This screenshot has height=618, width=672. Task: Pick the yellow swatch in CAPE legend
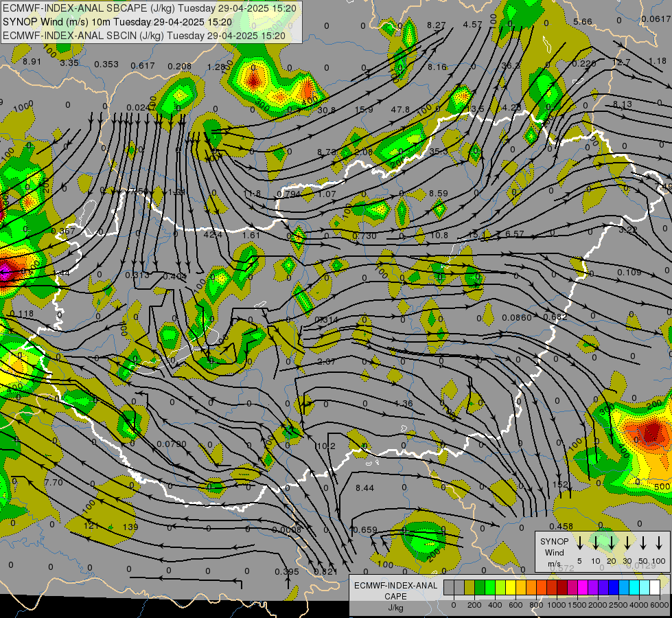[511, 588]
